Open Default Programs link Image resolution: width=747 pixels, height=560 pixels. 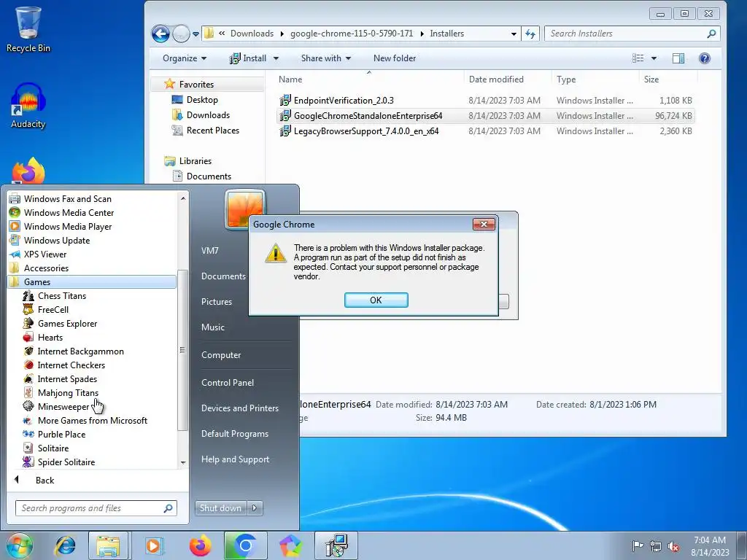[x=234, y=434]
